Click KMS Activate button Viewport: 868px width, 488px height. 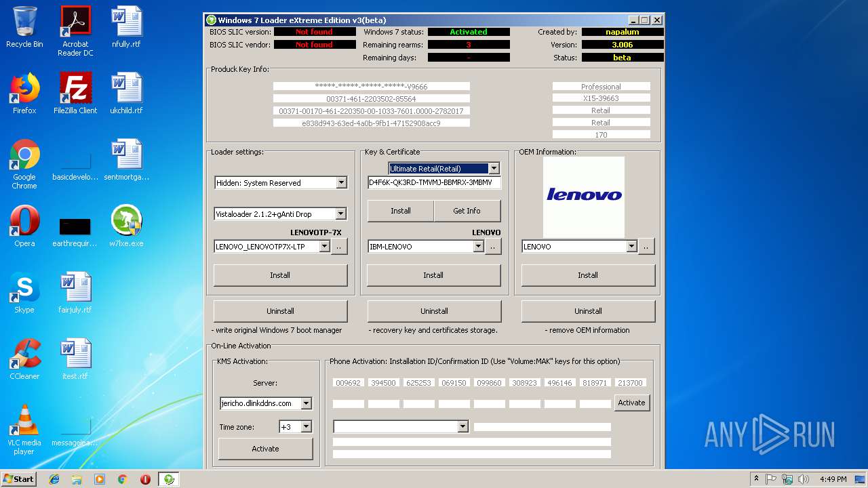click(x=265, y=449)
